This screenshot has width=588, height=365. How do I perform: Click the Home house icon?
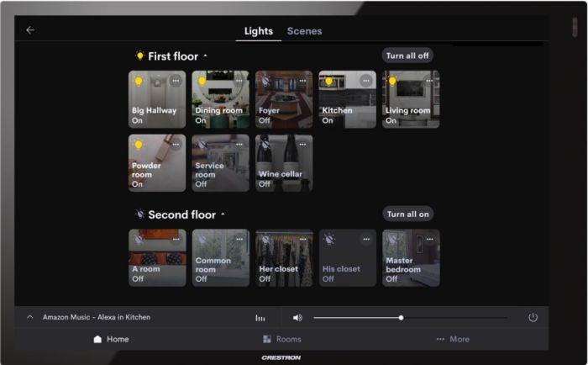(97, 340)
